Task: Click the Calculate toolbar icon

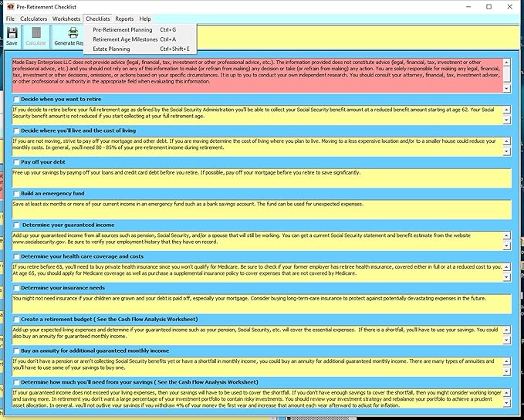Action: 35,33
